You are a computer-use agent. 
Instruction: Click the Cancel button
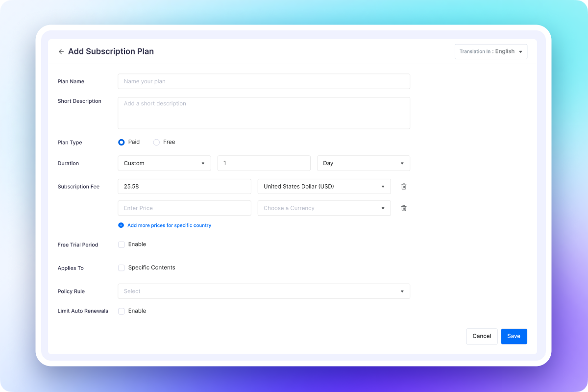482,336
